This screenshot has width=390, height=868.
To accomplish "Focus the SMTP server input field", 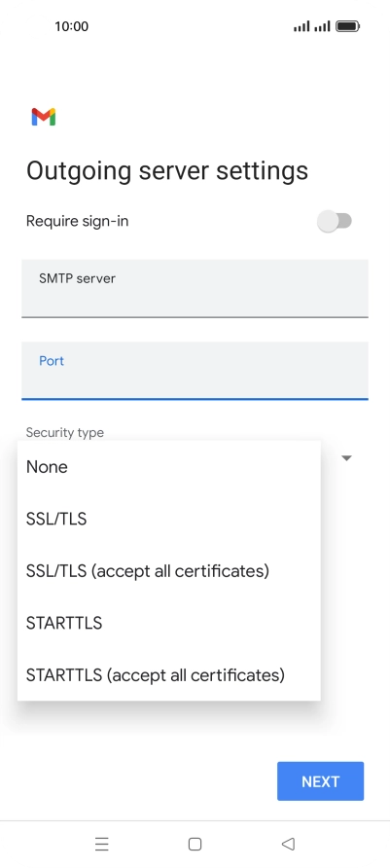I will click(x=195, y=288).
